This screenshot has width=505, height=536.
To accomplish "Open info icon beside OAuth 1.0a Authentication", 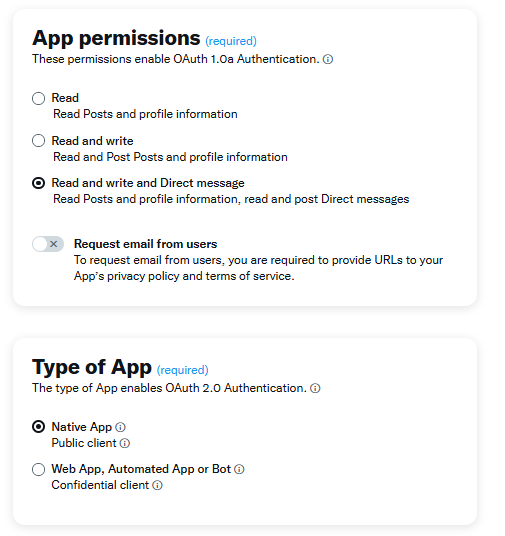I will tap(328, 59).
